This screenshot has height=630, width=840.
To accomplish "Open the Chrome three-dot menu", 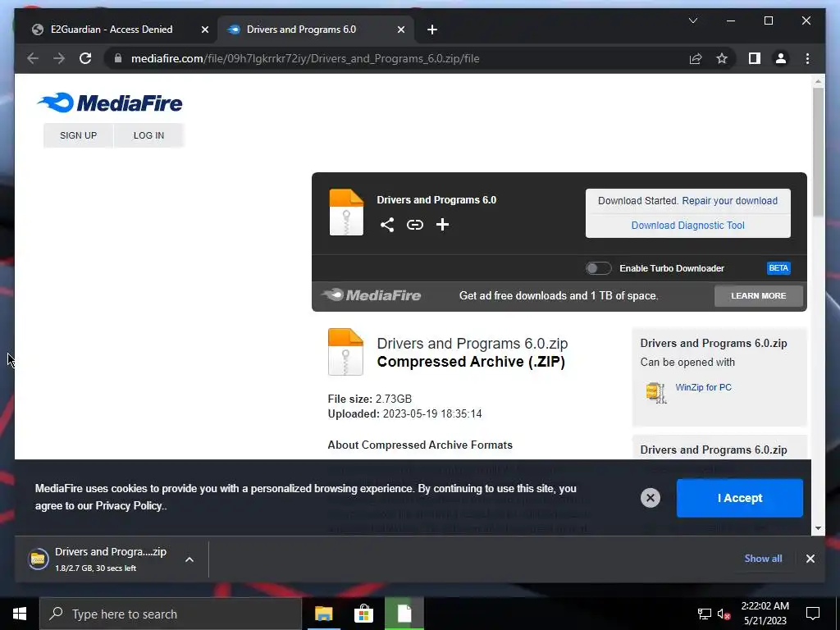I will point(807,58).
